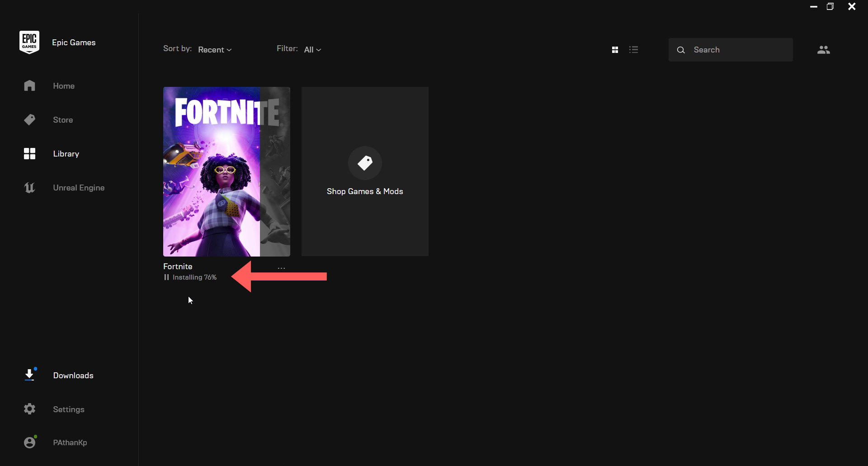Open the Friends panel icon
This screenshot has width=868, height=466.
pyautogui.click(x=823, y=50)
